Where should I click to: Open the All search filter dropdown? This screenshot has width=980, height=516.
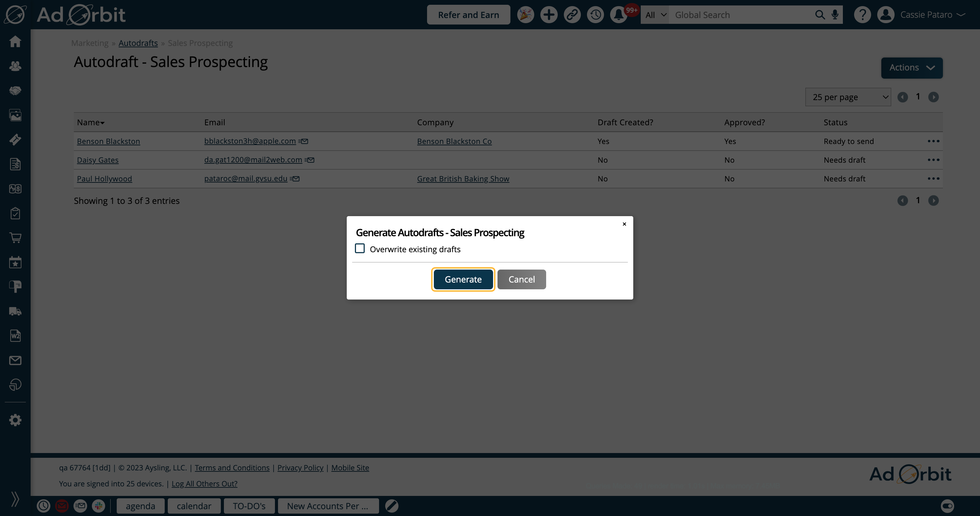[x=655, y=15]
